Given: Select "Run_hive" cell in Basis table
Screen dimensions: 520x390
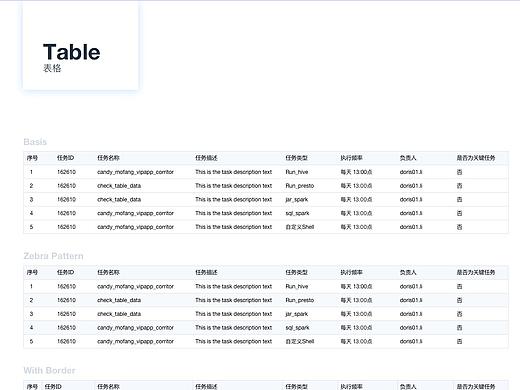Looking at the screenshot, I should 297,172.
